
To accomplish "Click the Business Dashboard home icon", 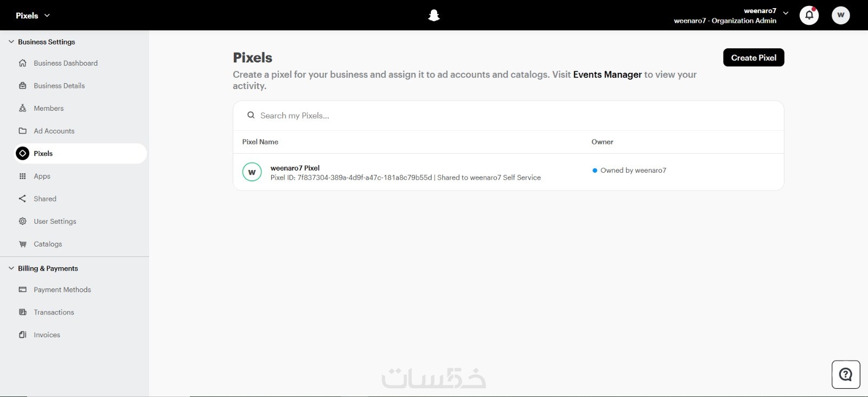I will (x=23, y=63).
